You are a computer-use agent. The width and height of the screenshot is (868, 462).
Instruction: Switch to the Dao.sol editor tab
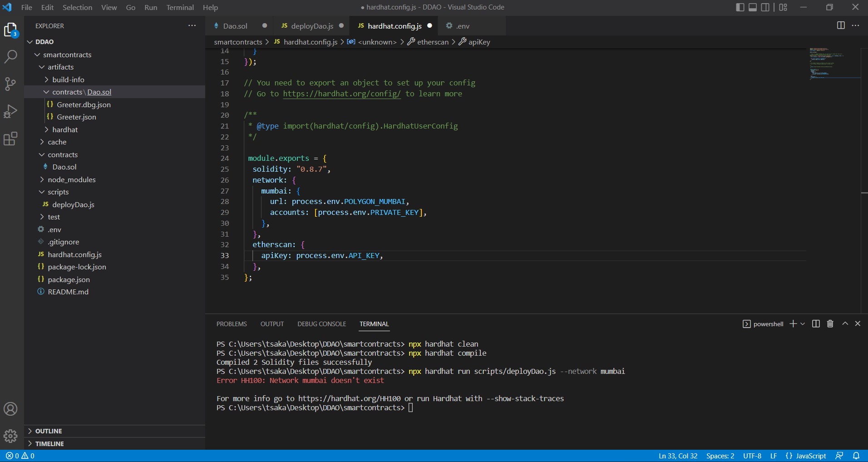(235, 26)
